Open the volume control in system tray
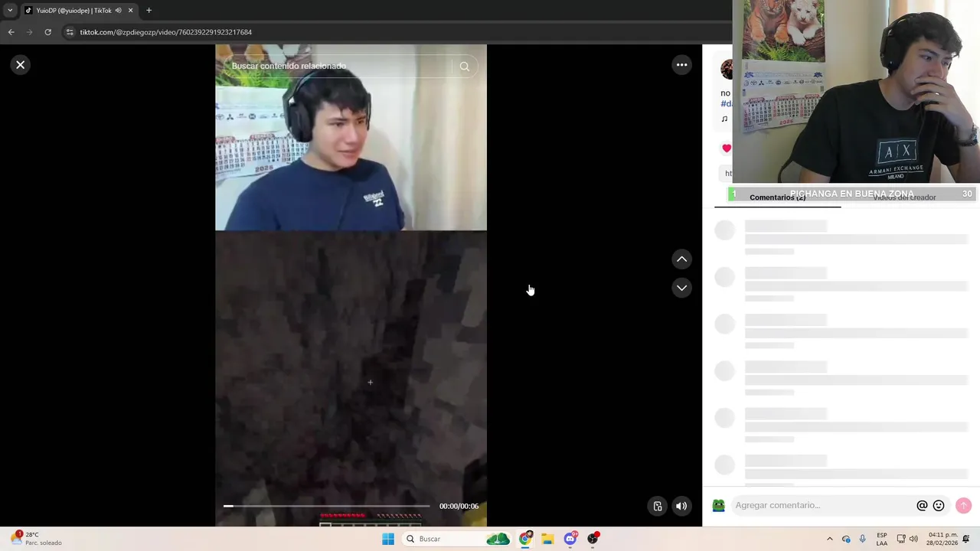Viewport: 980px width, 551px height. pos(913,539)
